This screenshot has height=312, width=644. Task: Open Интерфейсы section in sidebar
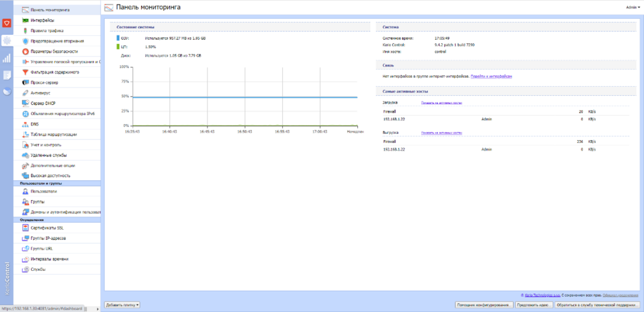43,20
